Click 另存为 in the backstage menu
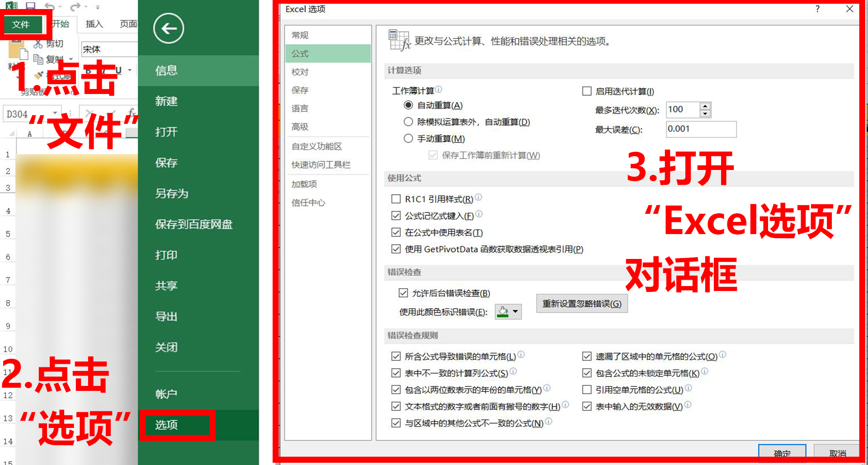This screenshot has width=868, height=465. pos(198,193)
